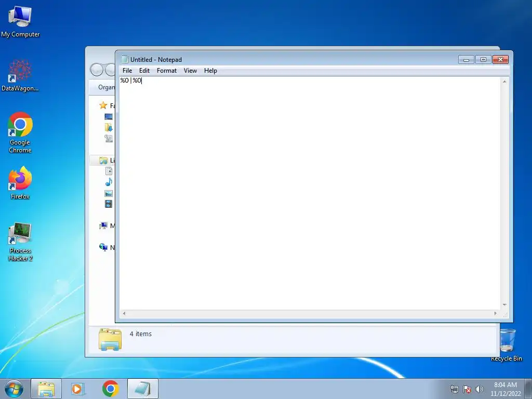Viewport: 532px width, 399px height.
Task: Select the Process Hacker 2 desktop shortcut
Action: click(20, 242)
